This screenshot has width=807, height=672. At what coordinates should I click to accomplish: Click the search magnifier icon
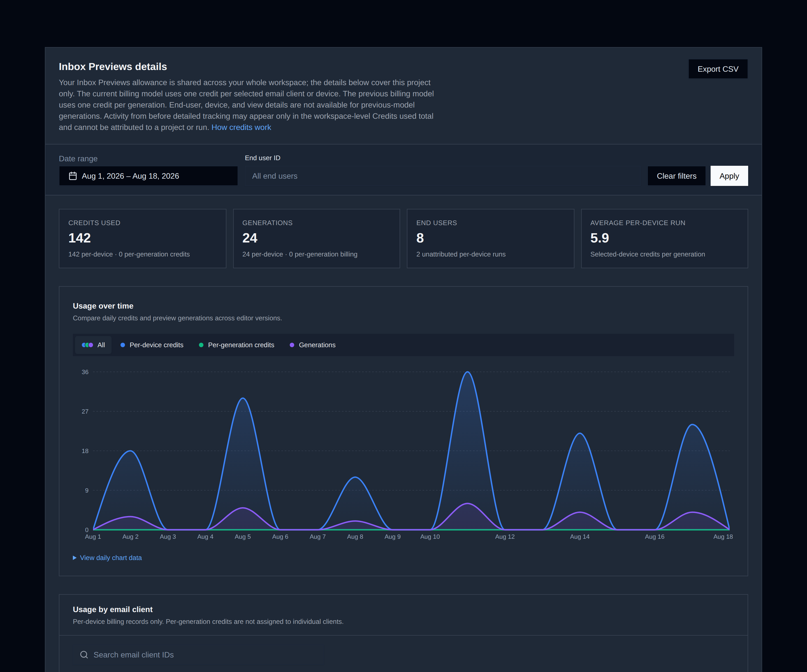(84, 655)
